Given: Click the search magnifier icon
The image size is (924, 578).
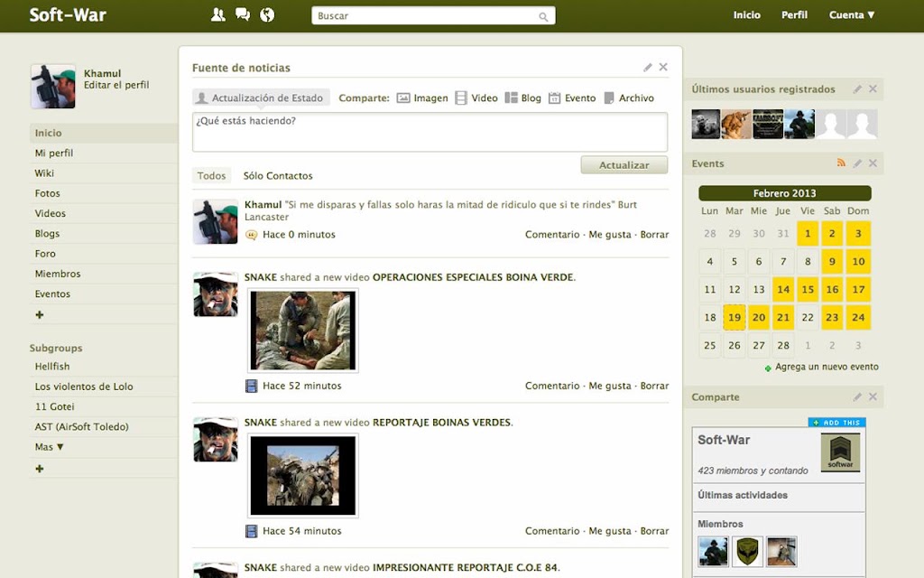Looking at the screenshot, I should click(542, 16).
